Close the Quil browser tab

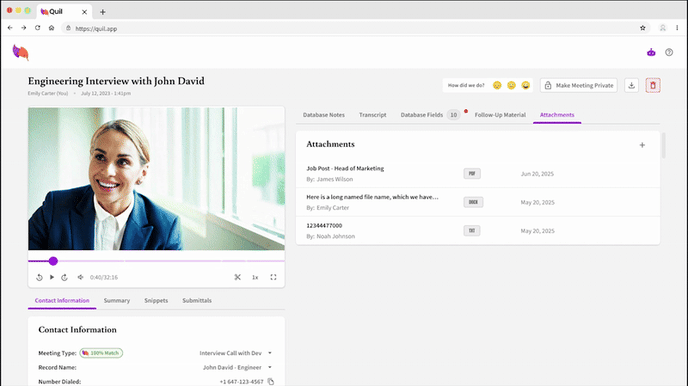84,12
